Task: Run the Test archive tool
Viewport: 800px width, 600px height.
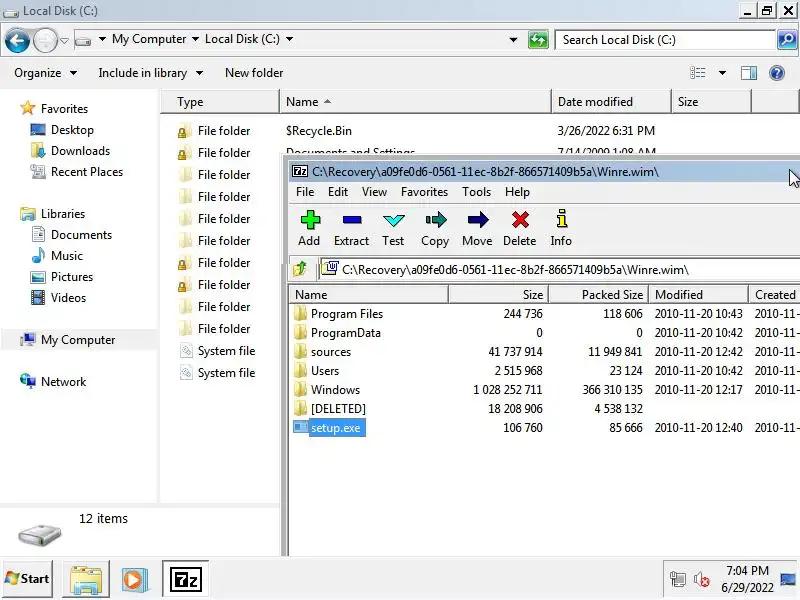Action: click(x=393, y=229)
